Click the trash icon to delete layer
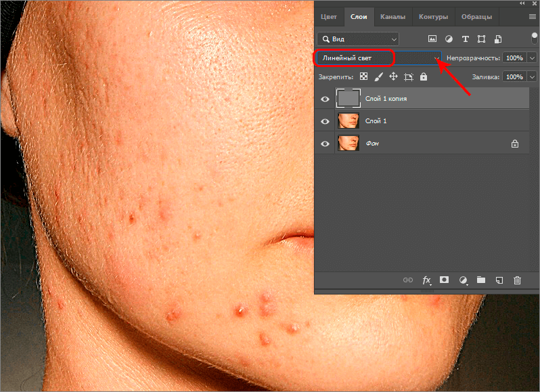Image resolution: width=540 pixels, height=392 pixels. [517, 280]
